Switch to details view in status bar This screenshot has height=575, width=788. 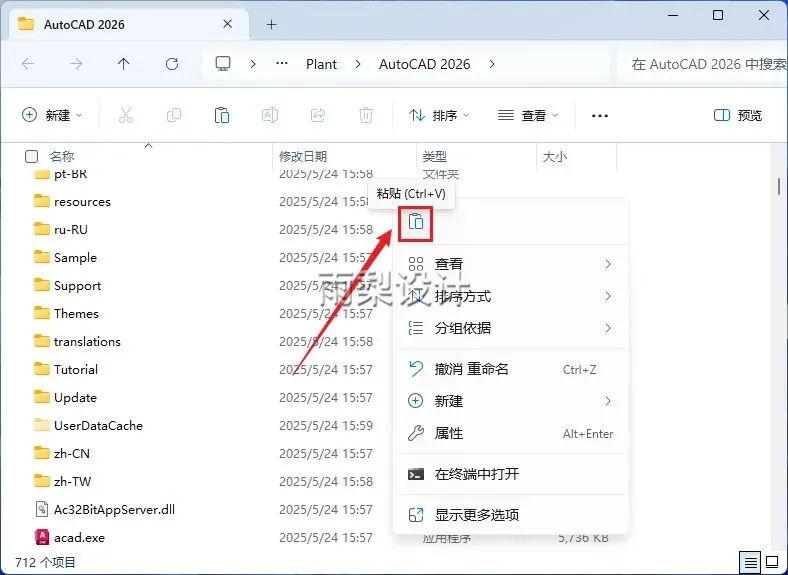tap(750, 561)
